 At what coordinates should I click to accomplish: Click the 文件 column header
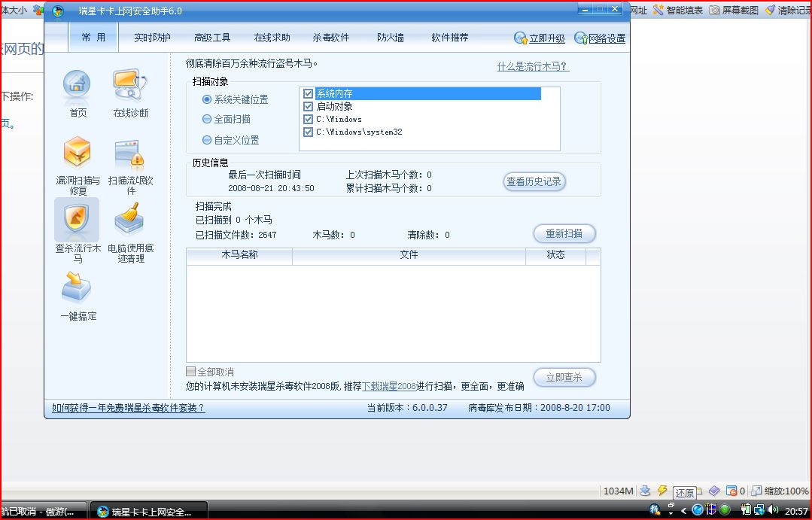[409, 255]
